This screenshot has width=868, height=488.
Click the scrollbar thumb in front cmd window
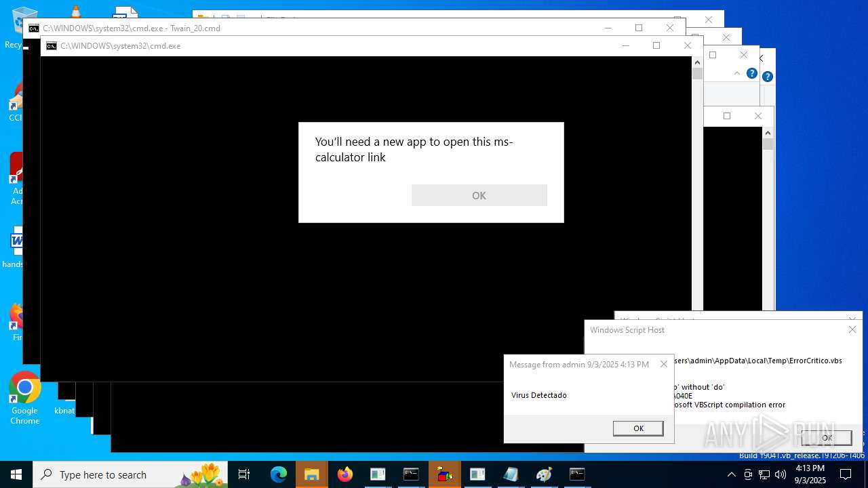697,74
